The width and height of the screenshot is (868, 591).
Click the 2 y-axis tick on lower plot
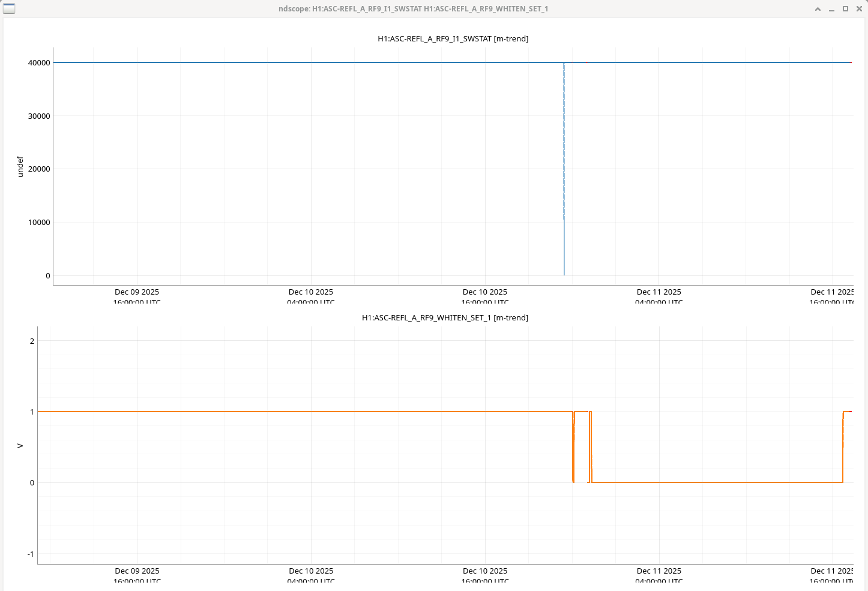click(x=32, y=341)
